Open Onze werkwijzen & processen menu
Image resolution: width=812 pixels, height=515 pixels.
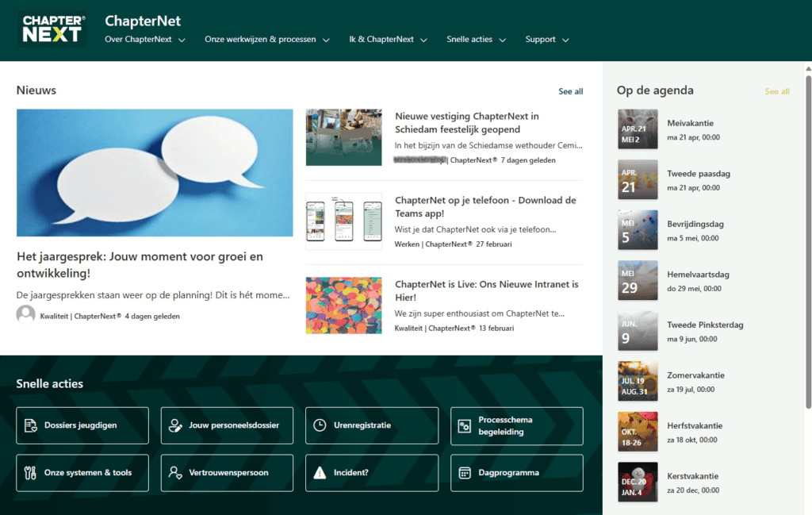pos(260,40)
